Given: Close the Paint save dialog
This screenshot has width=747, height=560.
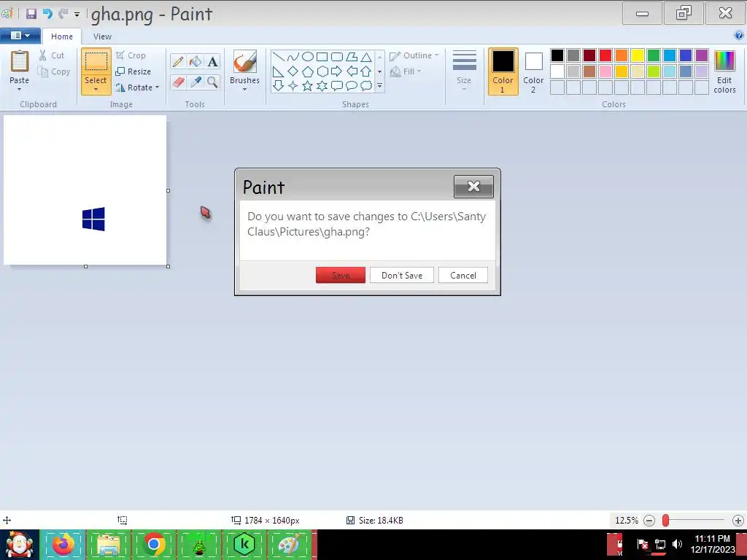Looking at the screenshot, I should pos(473,186).
